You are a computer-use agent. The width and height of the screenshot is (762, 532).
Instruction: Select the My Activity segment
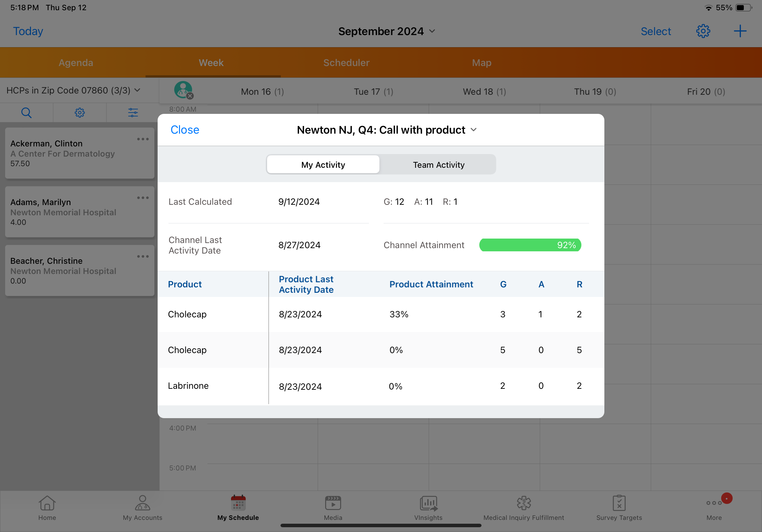(x=323, y=165)
